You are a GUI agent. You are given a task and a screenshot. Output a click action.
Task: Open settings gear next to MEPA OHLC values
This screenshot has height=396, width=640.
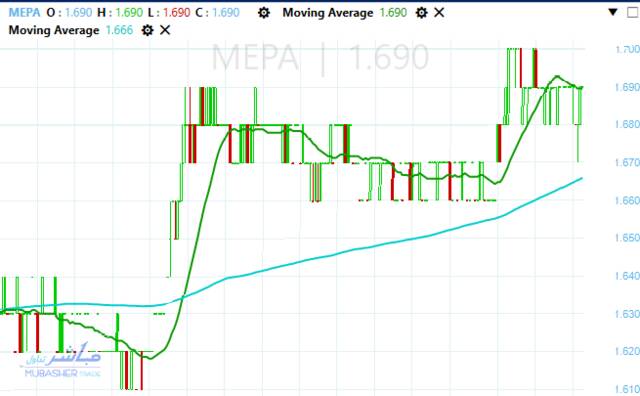coord(264,13)
